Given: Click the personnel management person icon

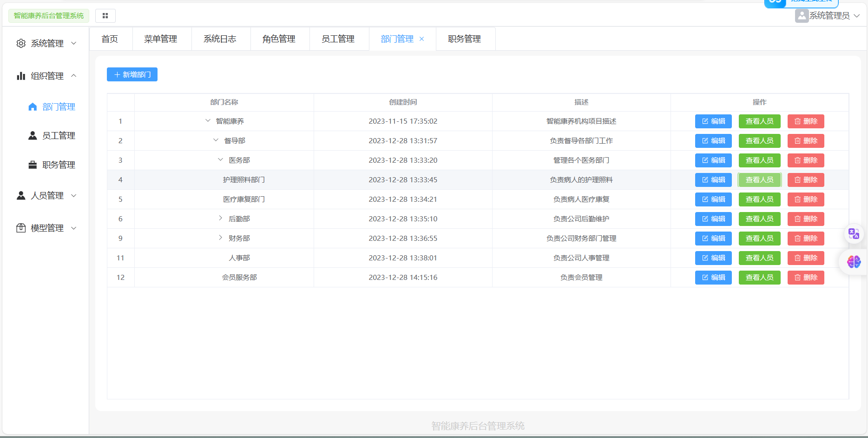Looking at the screenshot, I should [x=21, y=196].
